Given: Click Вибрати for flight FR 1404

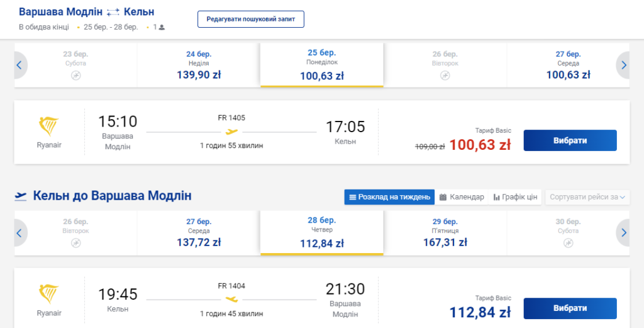Looking at the screenshot, I should click(570, 308).
